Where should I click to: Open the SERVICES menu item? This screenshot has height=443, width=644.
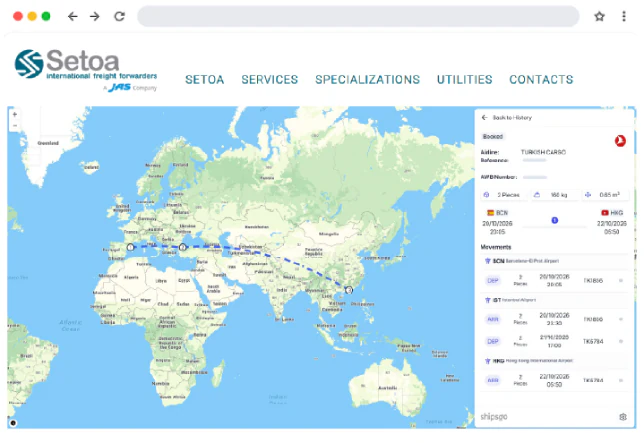coord(270,80)
